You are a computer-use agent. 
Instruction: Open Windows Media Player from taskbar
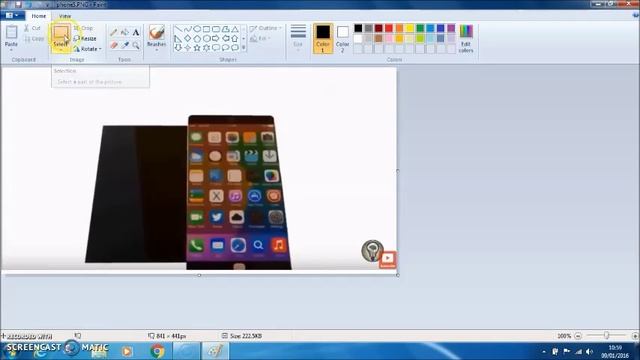(127, 351)
